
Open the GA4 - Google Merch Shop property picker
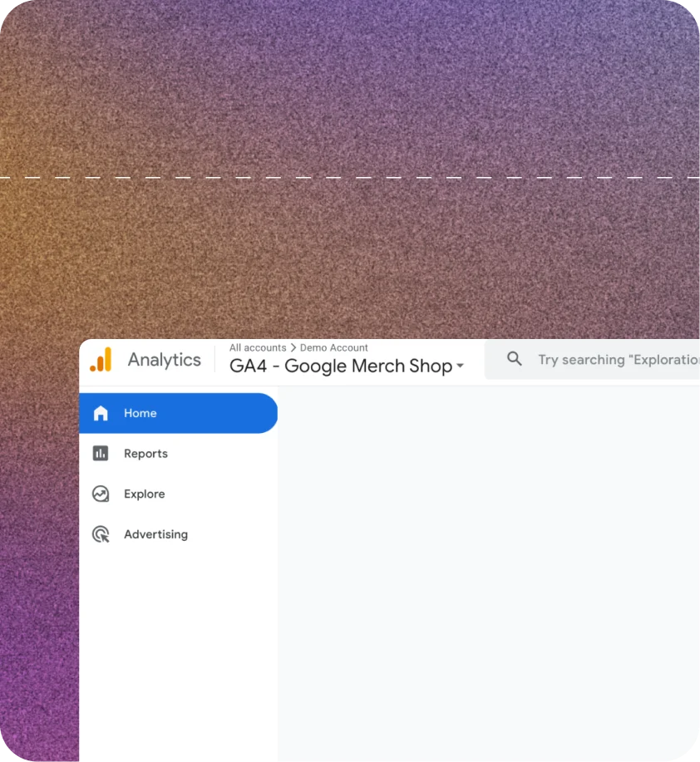[341, 366]
